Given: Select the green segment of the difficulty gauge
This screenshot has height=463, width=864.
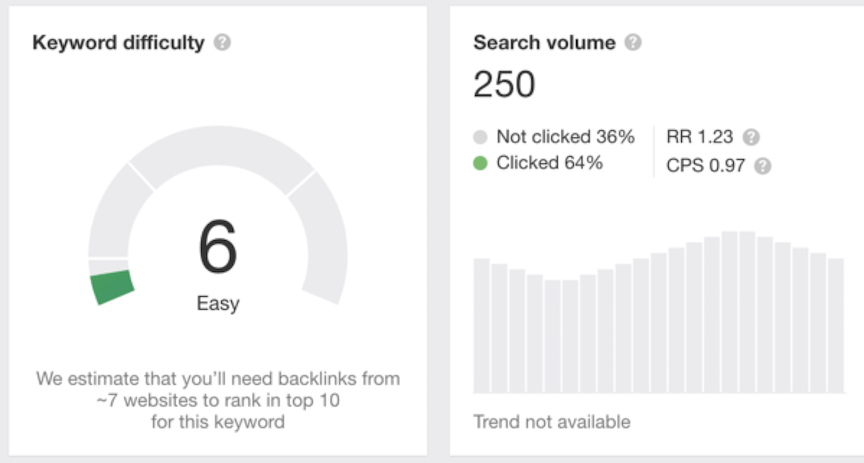Looking at the screenshot, I should click(112, 286).
